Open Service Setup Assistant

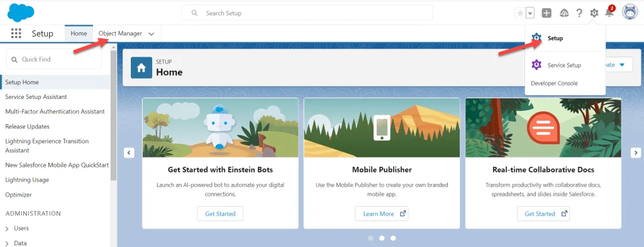(x=36, y=97)
